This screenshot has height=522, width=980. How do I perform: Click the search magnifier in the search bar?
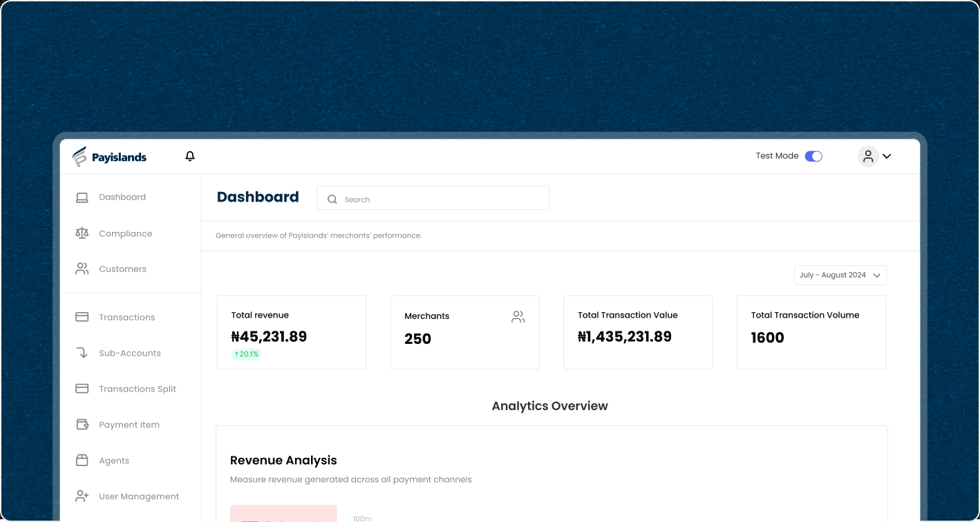pyautogui.click(x=334, y=199)
